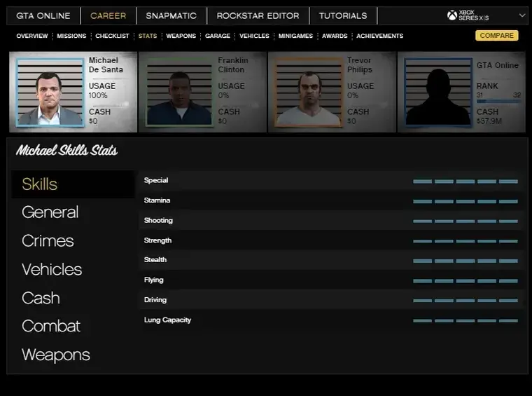
Task: Click GTA Online cash amount $37.9M
Action: [x=489, y=121]
